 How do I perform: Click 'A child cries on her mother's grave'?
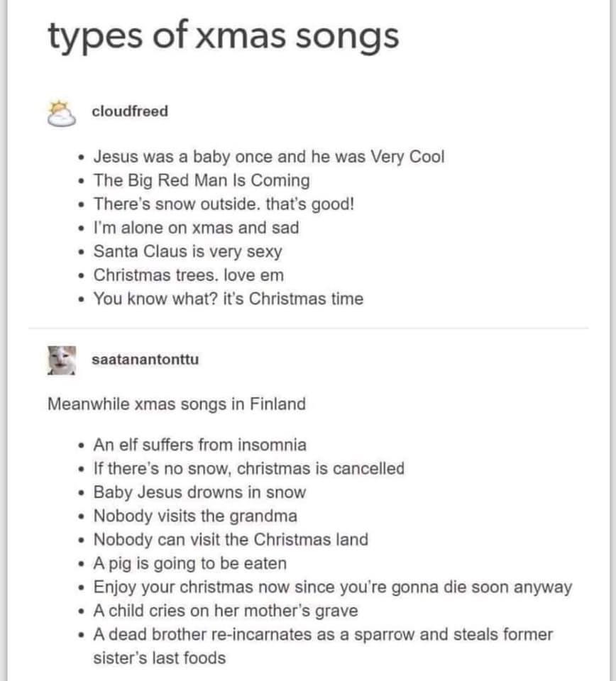coord(226,611)
